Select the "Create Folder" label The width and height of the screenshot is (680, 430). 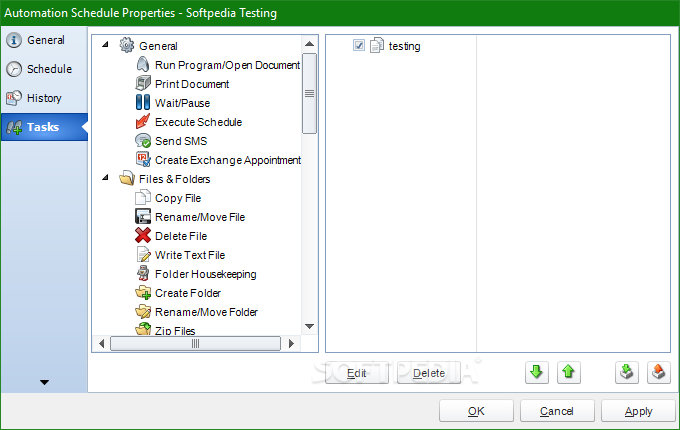[x=188, y=293]
